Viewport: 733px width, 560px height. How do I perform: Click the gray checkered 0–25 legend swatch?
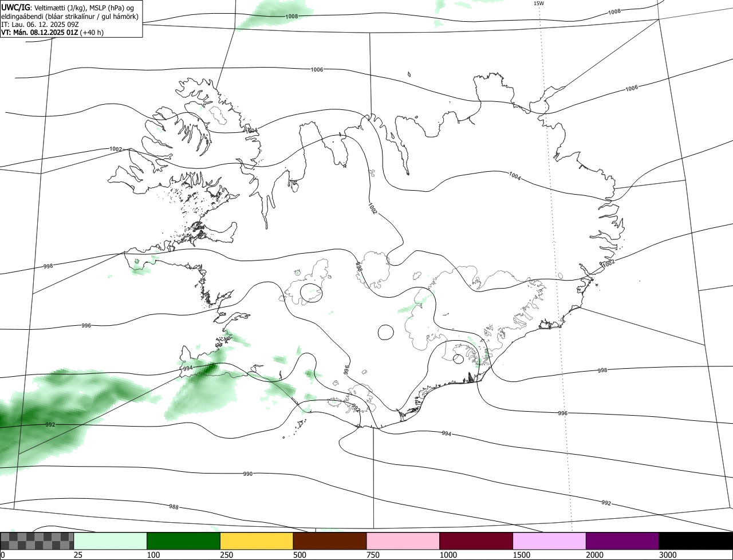pyautogui.click(x=37, y=541)
